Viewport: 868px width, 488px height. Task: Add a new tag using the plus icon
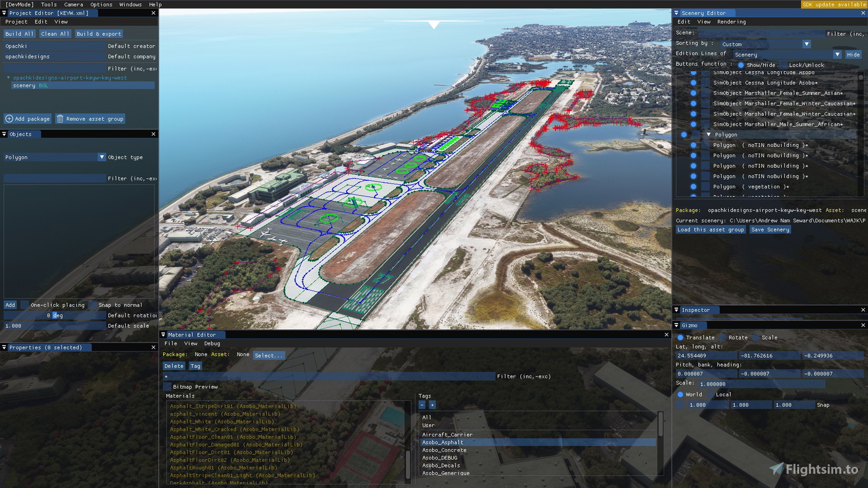432,404
